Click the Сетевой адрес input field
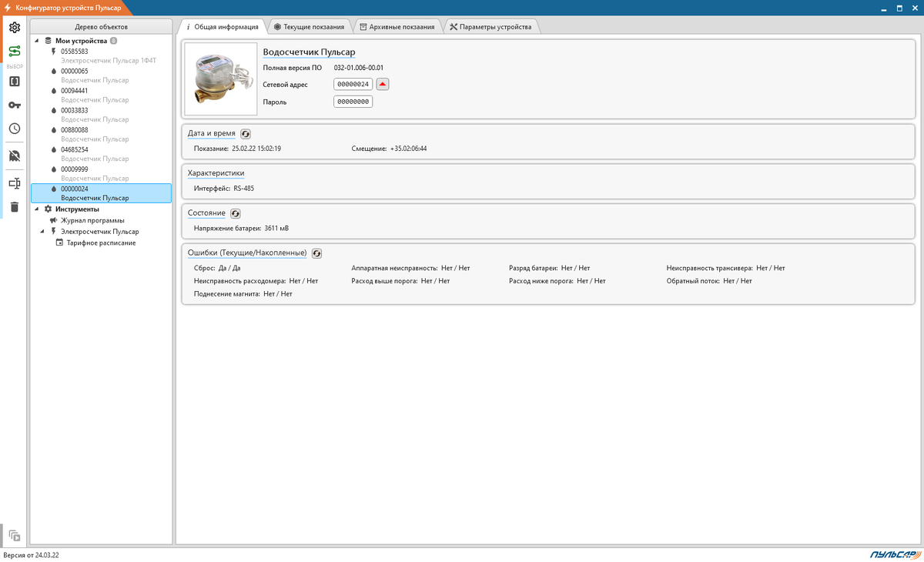The image size is (924, 562). tap(353, 84)
